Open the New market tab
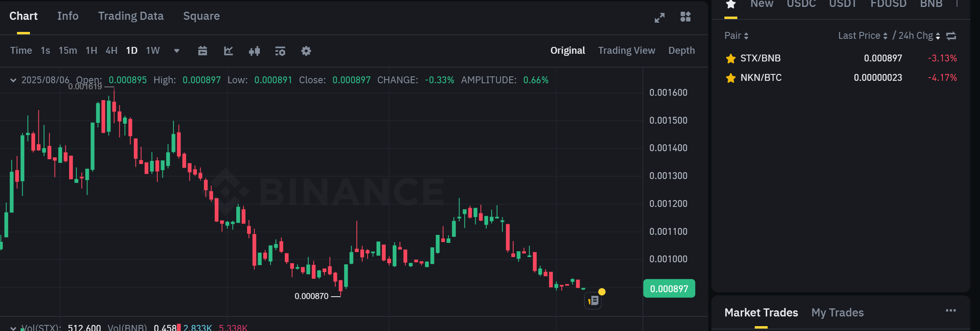 tap(762, 4)
